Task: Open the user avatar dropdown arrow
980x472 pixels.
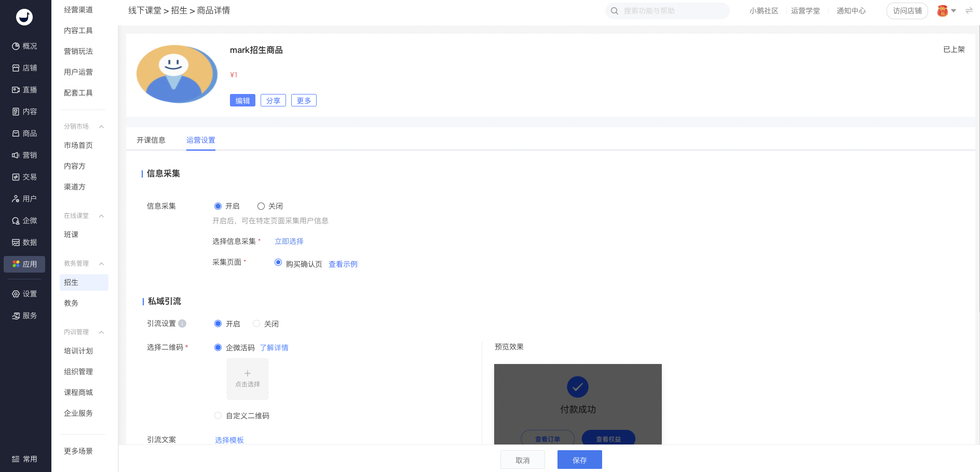Action: click(954, 11)
